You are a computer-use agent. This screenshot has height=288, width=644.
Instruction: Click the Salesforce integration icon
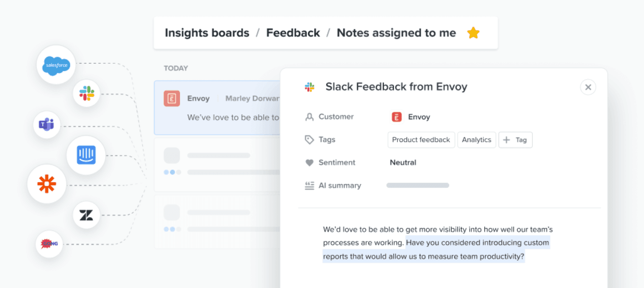coord(56,65)
